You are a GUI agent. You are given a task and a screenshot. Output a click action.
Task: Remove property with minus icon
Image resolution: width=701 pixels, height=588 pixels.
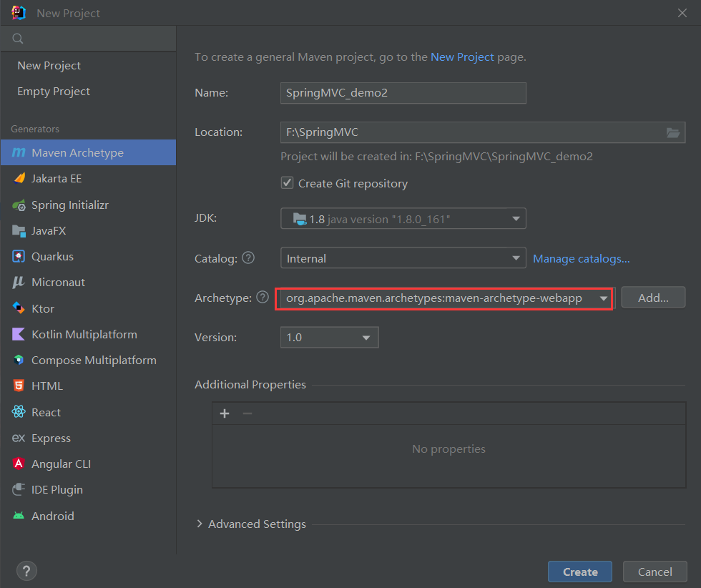point(247,413)
